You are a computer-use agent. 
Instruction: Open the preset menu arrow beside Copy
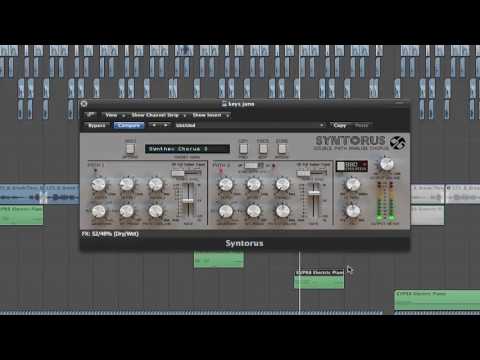[322, 125]
